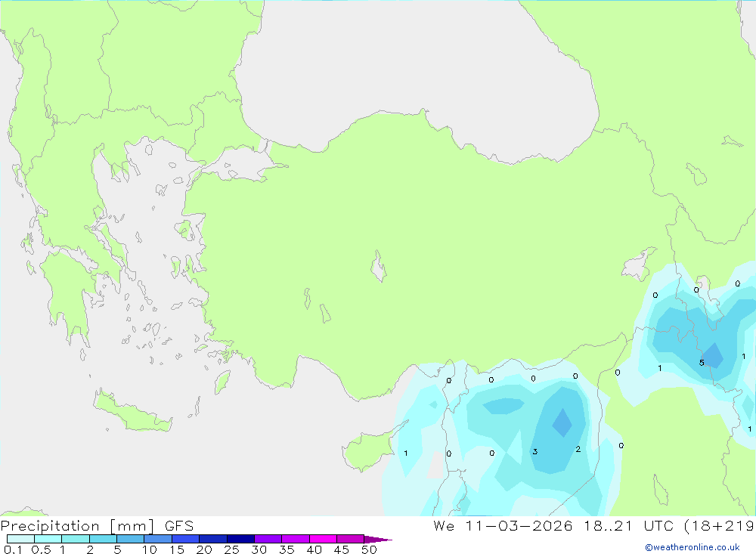The image size is (756, 554).
Task: Click the date '11-03-2026' in the footer
Action: coord(519,525)
